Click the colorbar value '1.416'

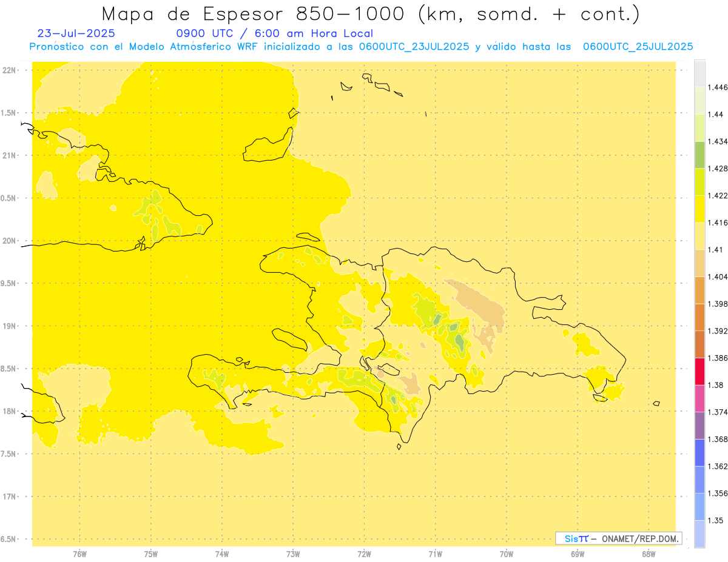[x=718, y=222]
